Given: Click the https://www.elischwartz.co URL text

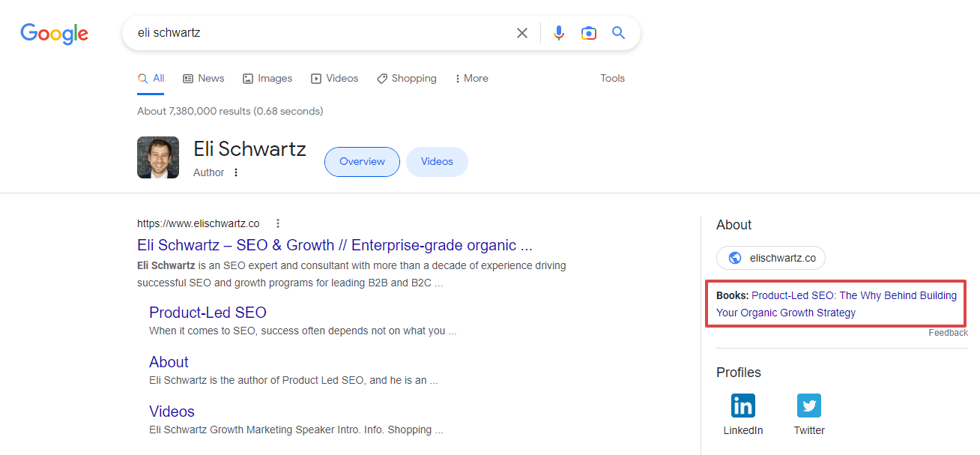Looking at the screenshot, I should pos(199,223).
